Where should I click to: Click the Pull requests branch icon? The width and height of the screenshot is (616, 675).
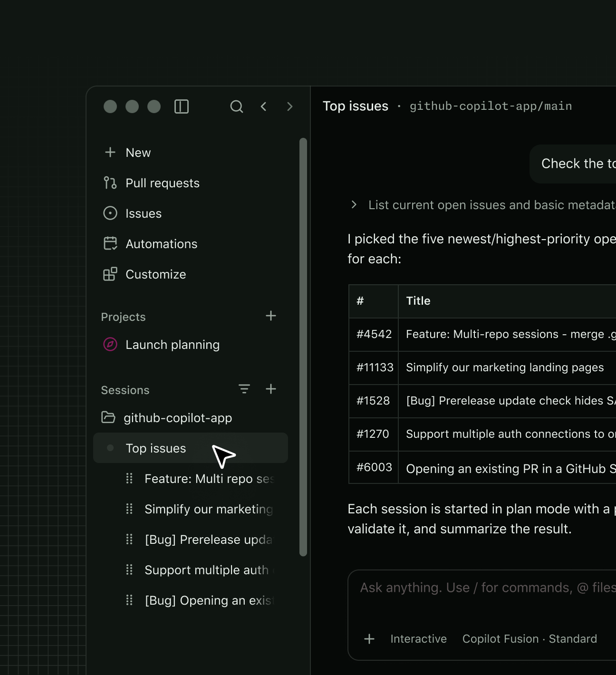[x=110, y=183]
